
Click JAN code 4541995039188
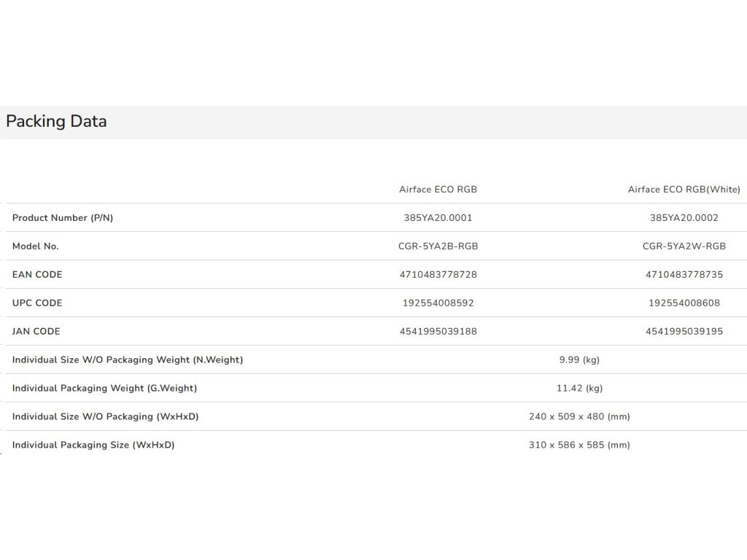click(438, 332)
